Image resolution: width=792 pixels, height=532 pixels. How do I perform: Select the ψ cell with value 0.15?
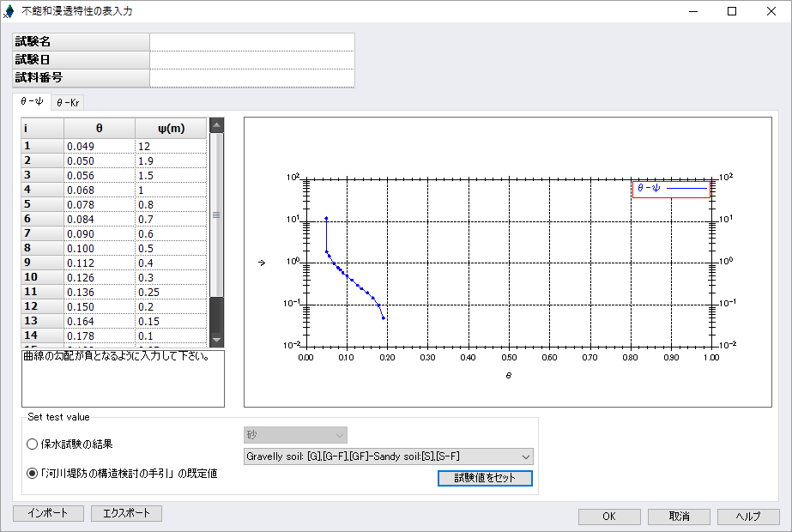[171, 322]
